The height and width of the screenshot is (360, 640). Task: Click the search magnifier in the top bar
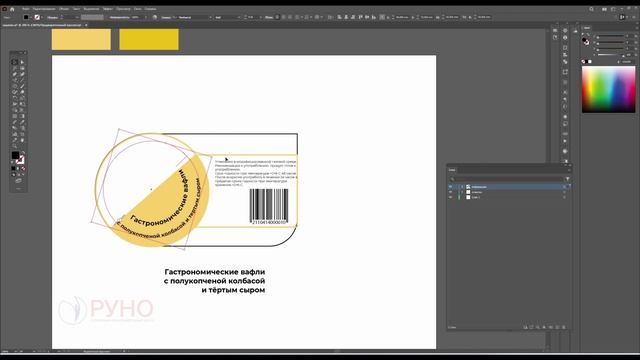[x=591, y=9]
